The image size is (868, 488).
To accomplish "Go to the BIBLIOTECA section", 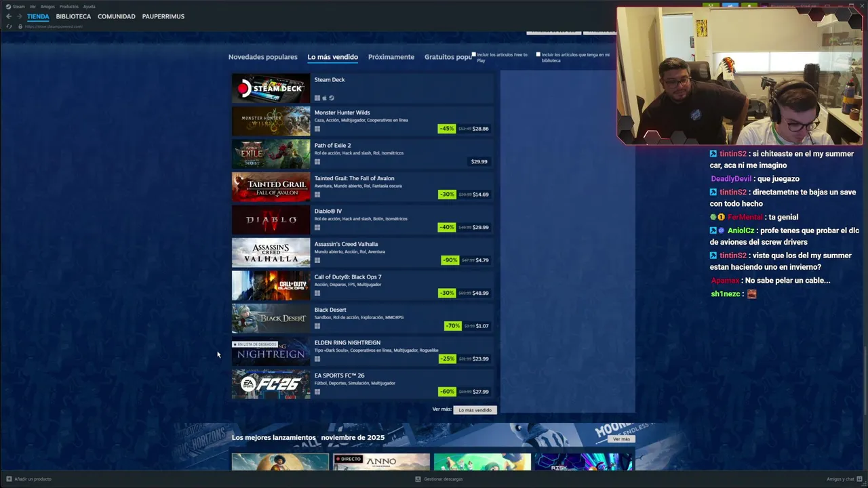I will pos(73,16).
